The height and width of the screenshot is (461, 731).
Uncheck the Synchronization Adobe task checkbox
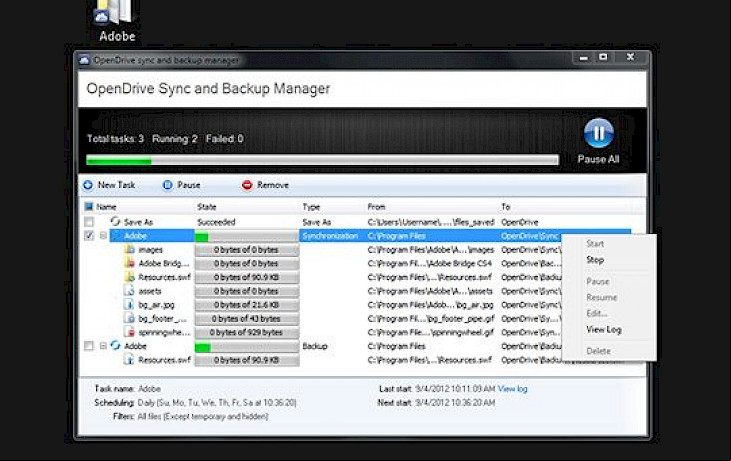[89, 236]
